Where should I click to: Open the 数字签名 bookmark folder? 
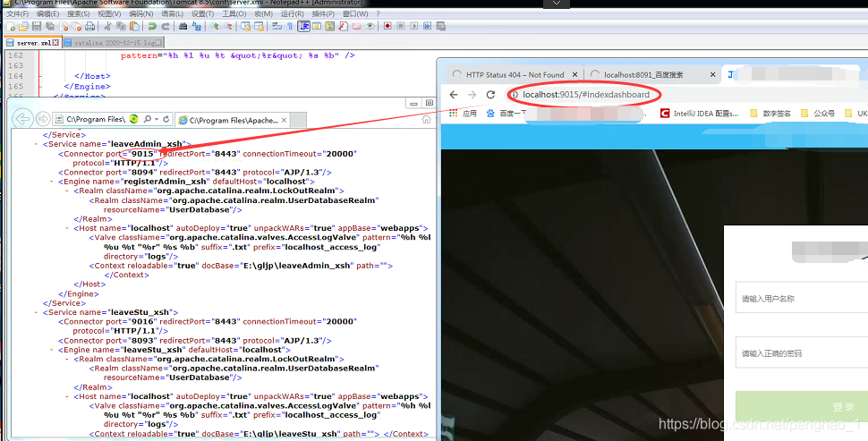pos(770,114)
